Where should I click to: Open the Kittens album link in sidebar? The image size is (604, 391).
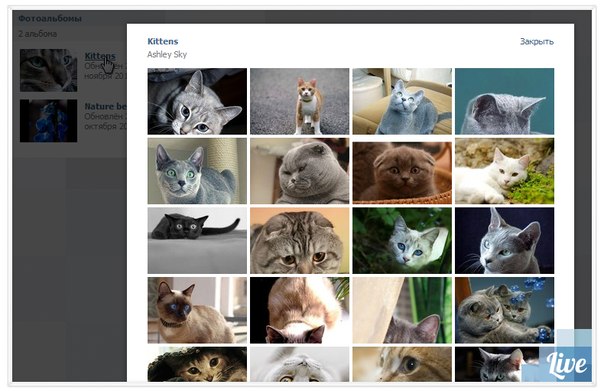click(100, 56)
